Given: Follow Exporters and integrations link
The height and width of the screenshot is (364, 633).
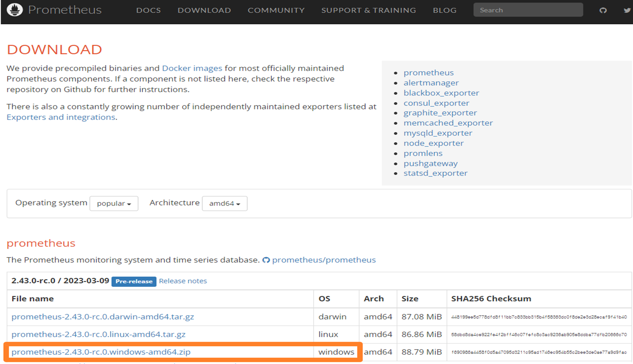Looking at the screenshot, I should point(61,117).
